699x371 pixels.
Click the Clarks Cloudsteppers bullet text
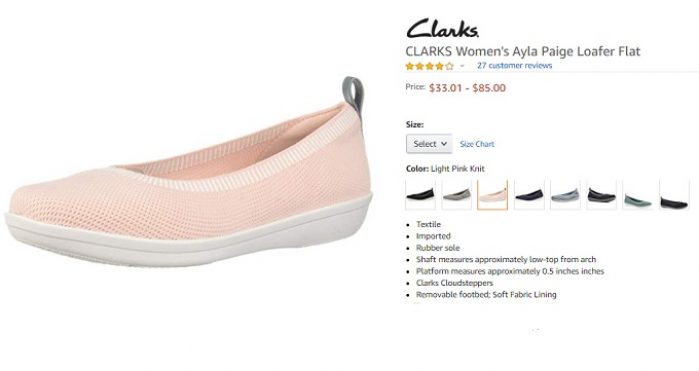coord(454,283)
